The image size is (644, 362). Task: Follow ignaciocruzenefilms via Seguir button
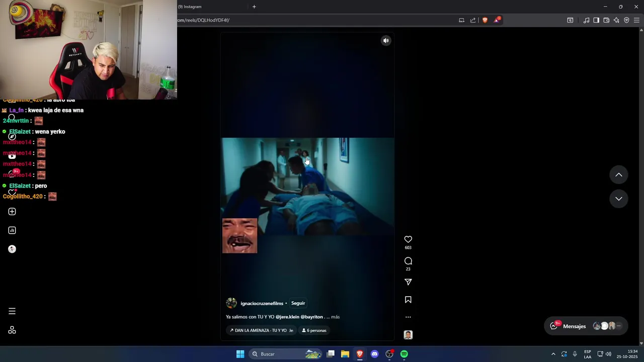click(x=298, y=303)
